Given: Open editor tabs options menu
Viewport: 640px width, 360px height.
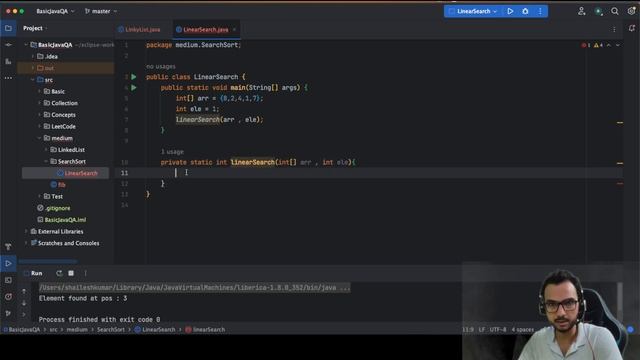Looking at the screenshot, I should coord(614,29).
